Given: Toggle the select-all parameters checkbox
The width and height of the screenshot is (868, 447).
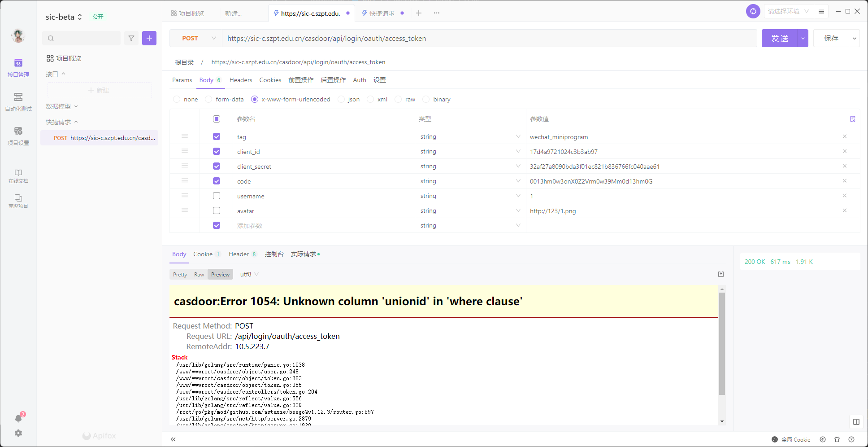Looking at the screenshot, I should [x=217, y=119].
